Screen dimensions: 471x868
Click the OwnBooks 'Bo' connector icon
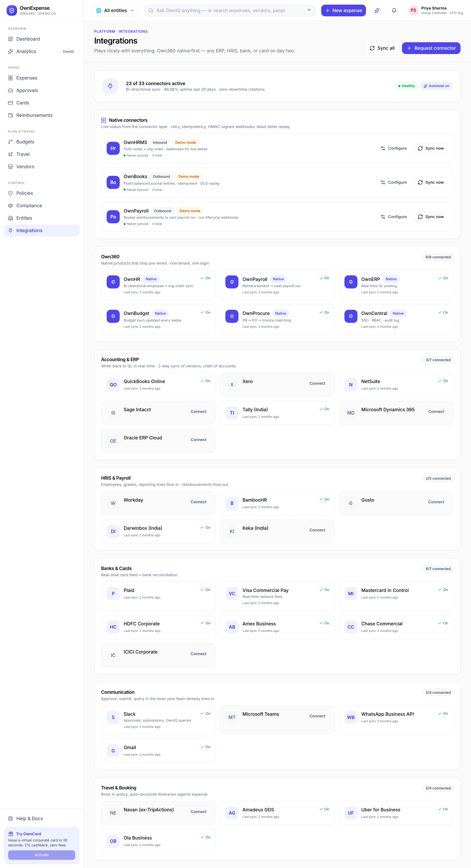(113, 182)
